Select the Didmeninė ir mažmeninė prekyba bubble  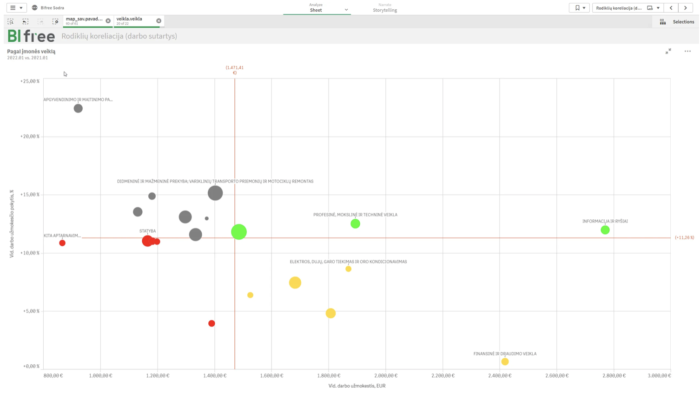click(x=215, y=193)
